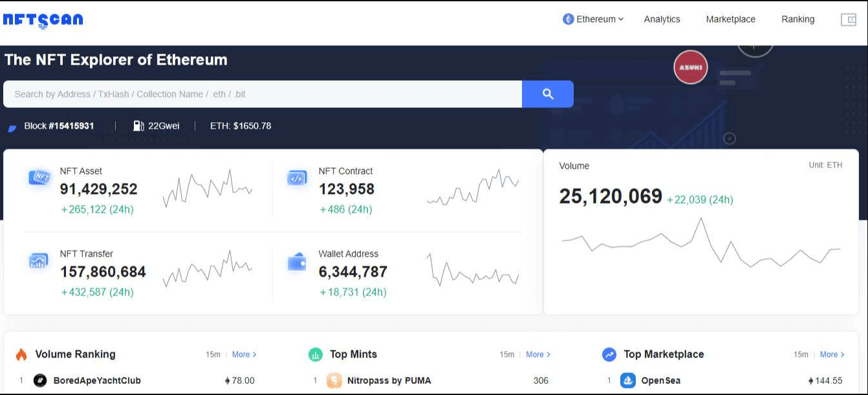Click the ETH: $1650.78 price
This screenshot has height=395, width=868.
point(241,126)
